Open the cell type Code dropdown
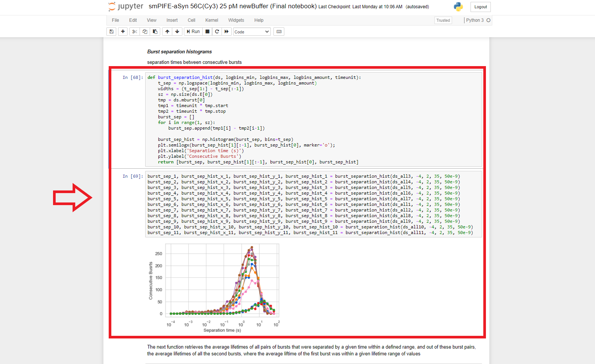Viewport: 595px width, 364px height. [252, 32]
